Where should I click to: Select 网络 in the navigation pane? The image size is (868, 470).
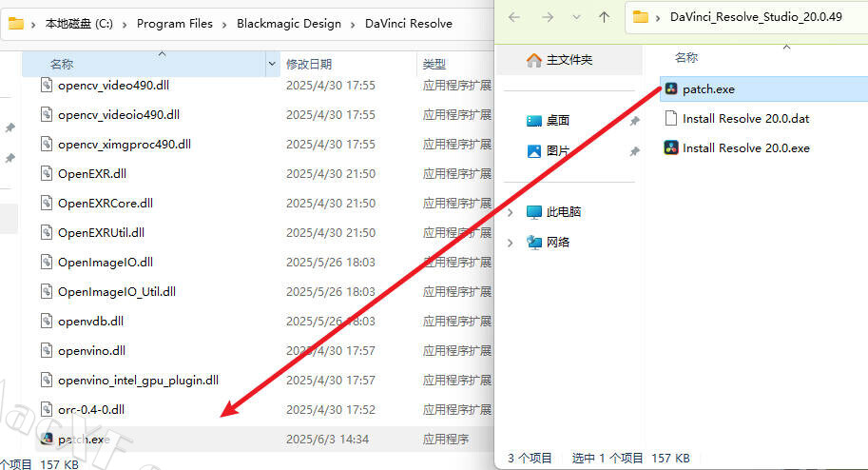[557, 243]
